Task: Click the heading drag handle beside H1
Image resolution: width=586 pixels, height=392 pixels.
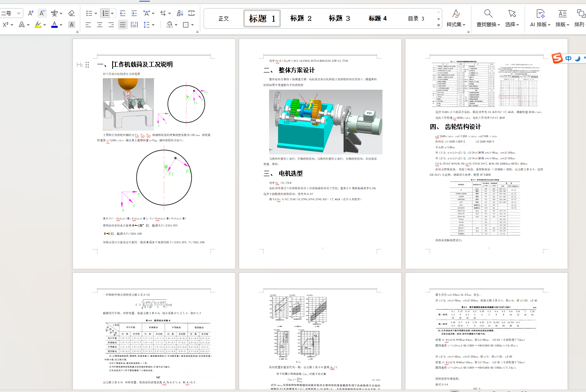Action: point(87,65)
